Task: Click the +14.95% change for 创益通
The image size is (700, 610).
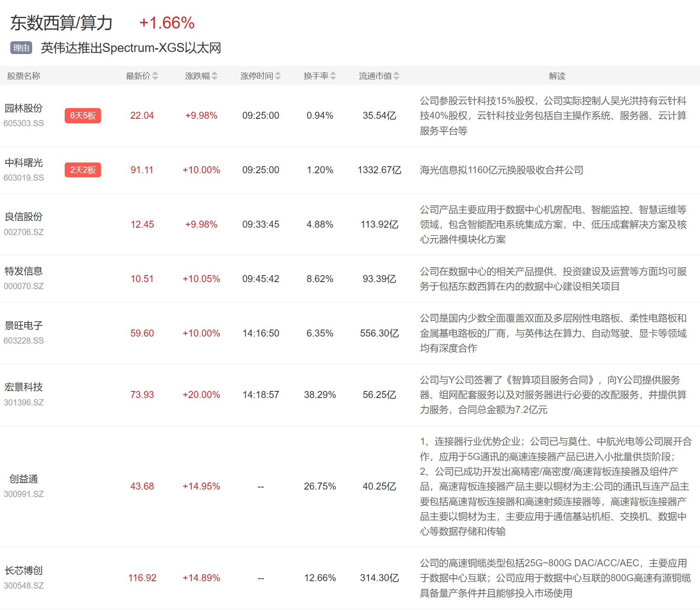Action: click(x=201, y=486)
